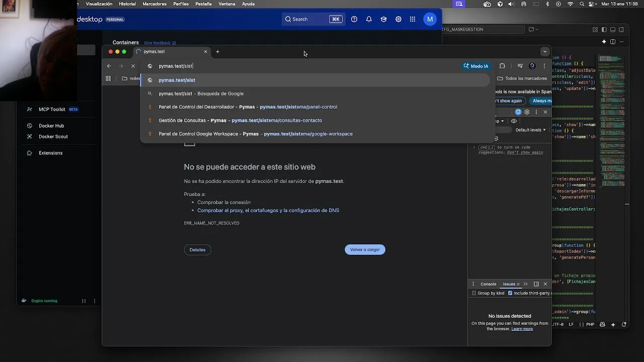Click Comprobar el proxy link
This screenshot has width=644, height=362.
[x=268, y=210]
